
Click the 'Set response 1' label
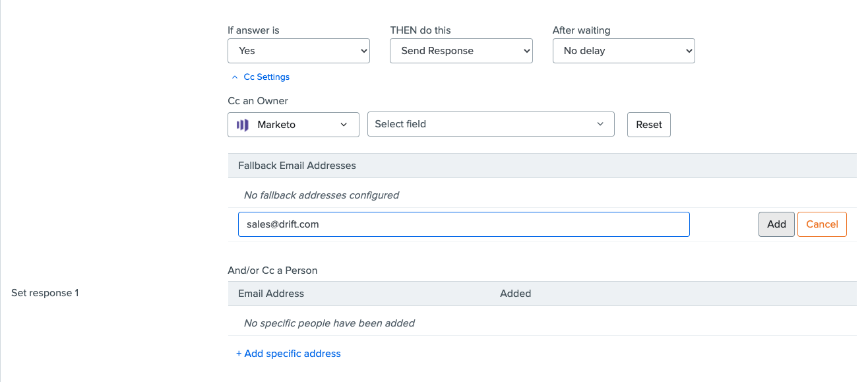45,293
